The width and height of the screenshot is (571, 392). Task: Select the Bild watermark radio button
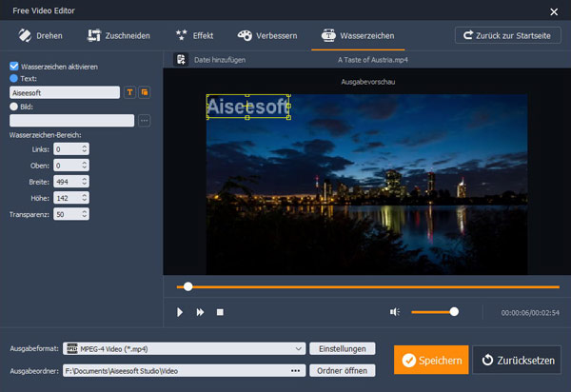tap(14, 107)
